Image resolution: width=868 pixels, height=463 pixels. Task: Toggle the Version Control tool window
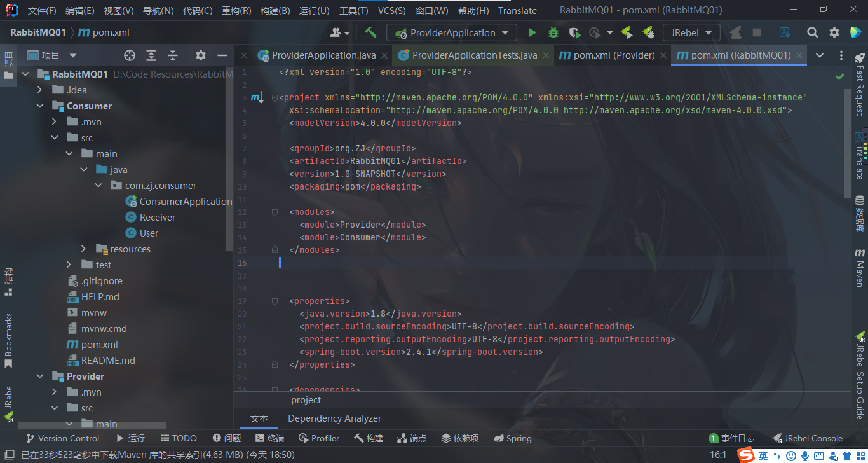pos(62,438)
